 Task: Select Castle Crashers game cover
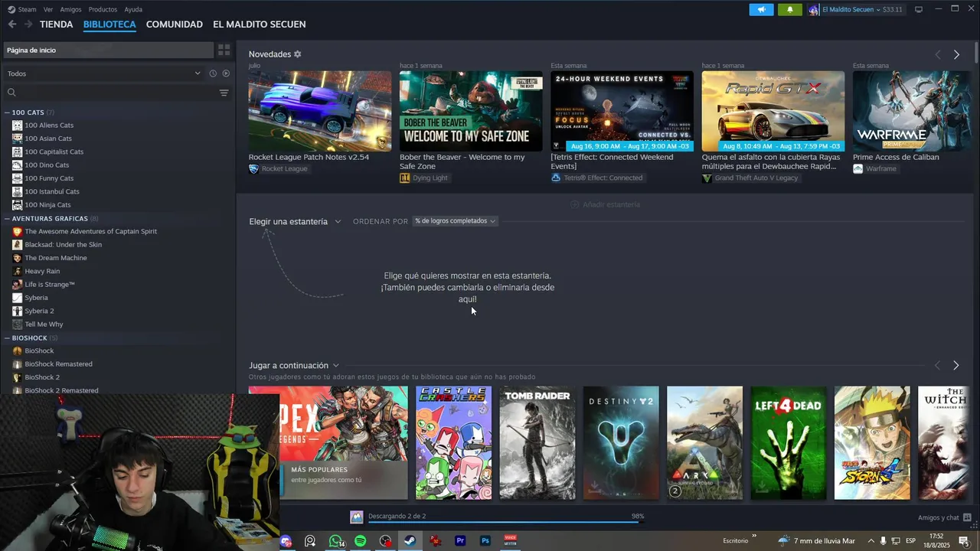click(453, 443)
